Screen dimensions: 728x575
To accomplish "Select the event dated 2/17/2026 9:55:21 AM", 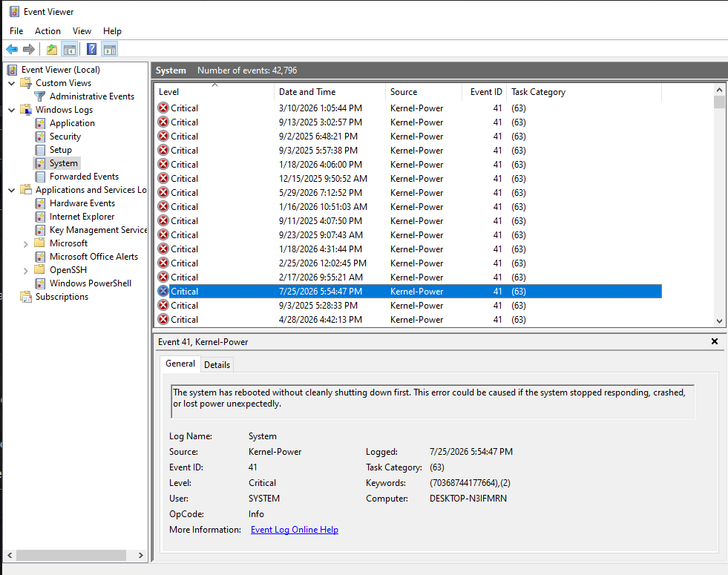I will [409, 277].
